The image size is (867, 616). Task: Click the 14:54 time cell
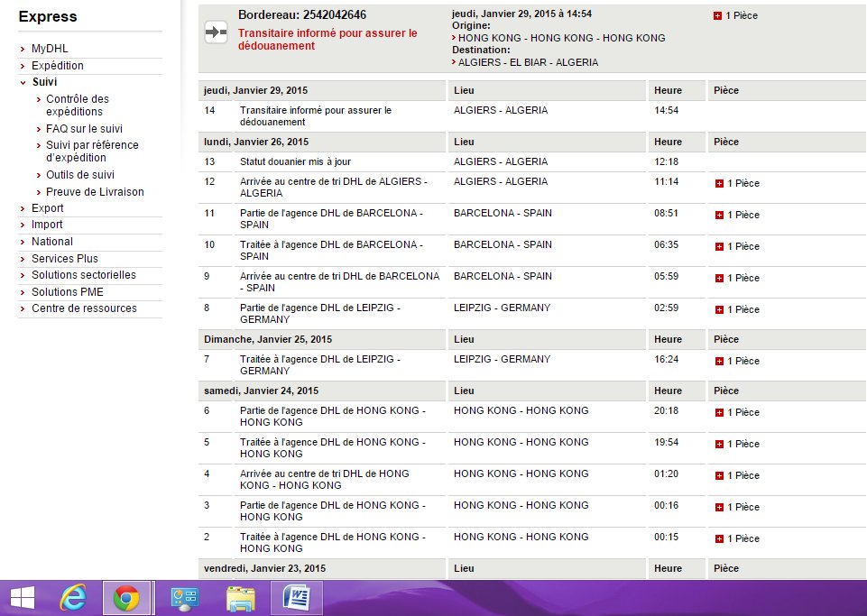point(667,110)
